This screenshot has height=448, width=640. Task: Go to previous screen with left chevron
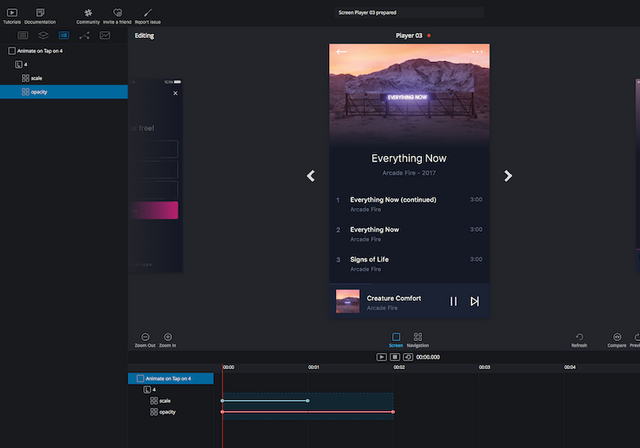tap(311, 176)
